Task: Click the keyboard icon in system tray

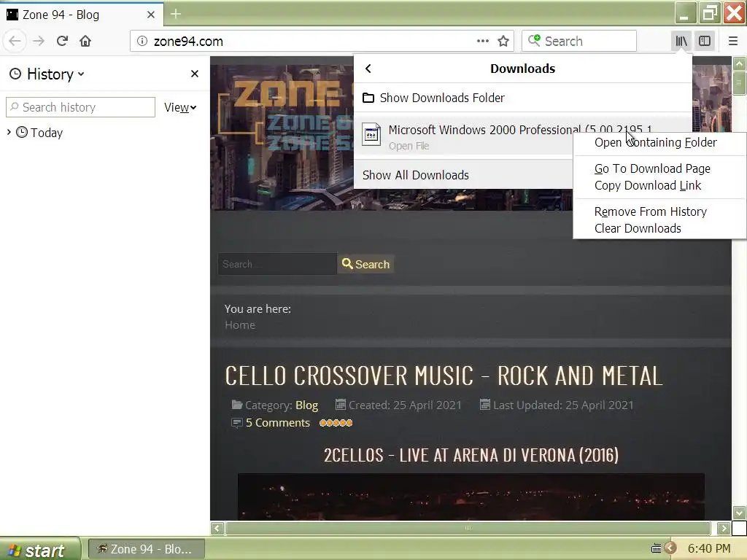Action: pos(656,548)
